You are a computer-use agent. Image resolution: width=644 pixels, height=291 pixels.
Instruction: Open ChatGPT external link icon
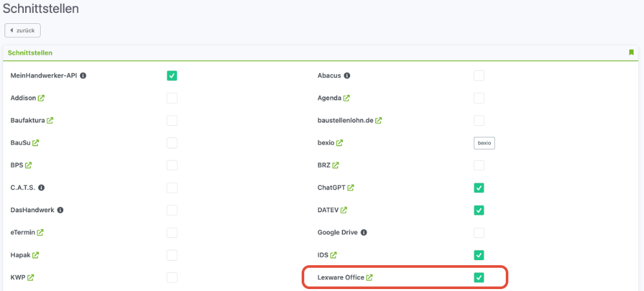click(351, 188)
